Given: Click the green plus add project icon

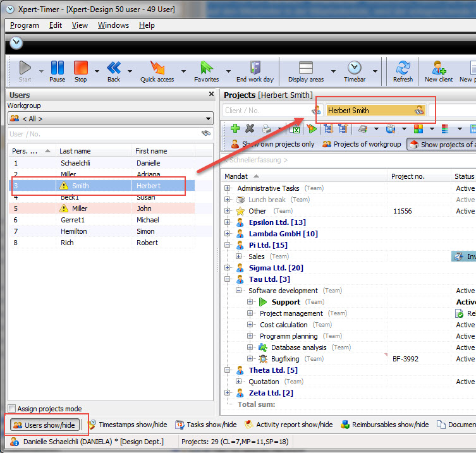Looking at the screenshot, I should tap(235, 128).
